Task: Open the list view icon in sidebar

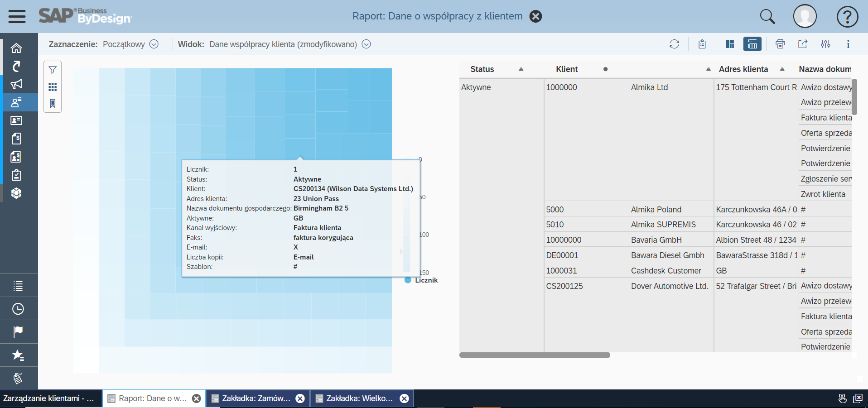Action: point(18,286)
